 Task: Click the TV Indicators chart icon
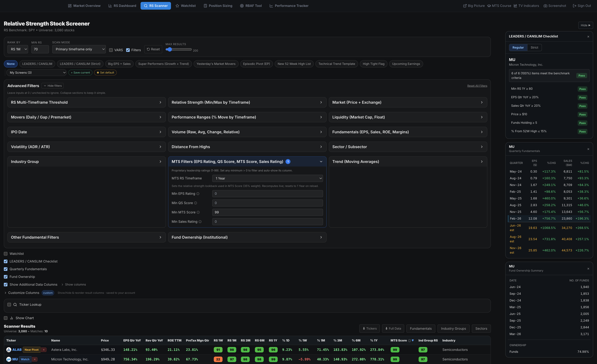515,6
